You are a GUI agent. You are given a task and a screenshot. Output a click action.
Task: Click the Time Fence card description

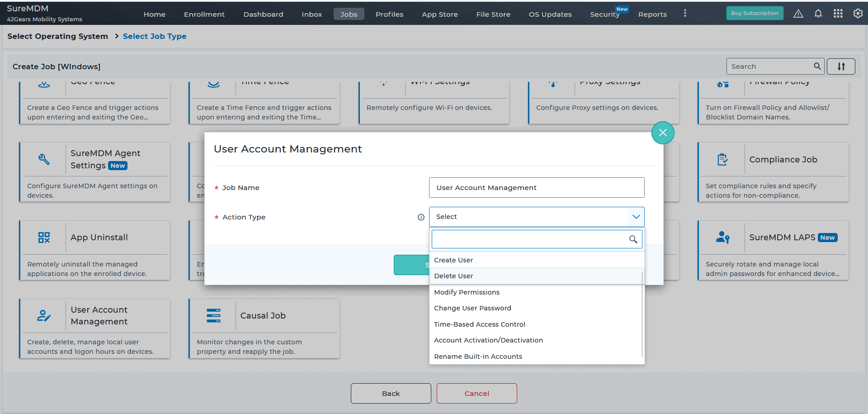[264, 112]
